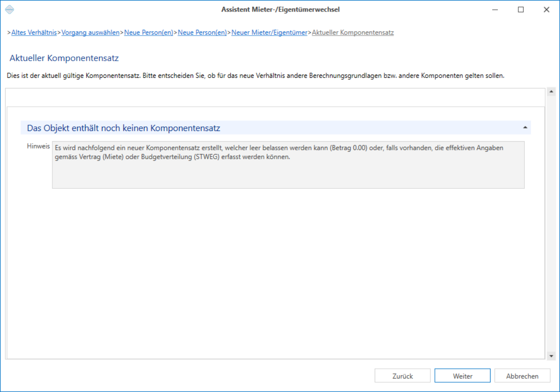This screenshot has height=392, width=560.
Task: Click inside the Hinweis text box
Action: [288, 165]
